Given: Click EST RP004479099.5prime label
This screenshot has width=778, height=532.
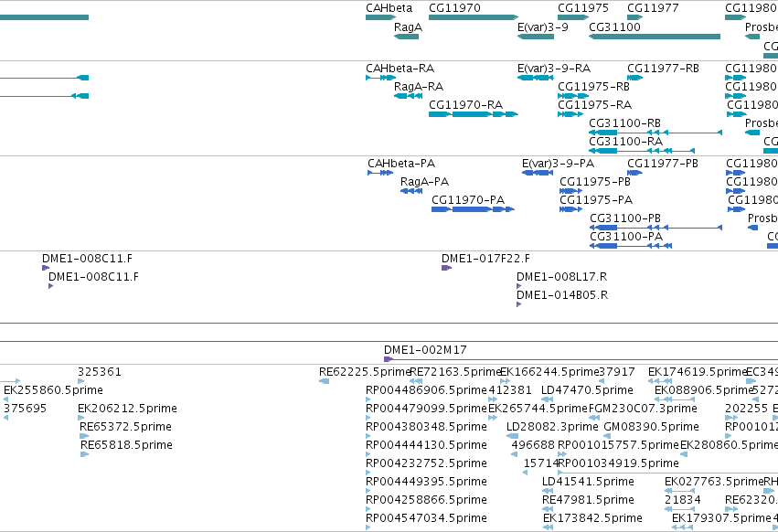Looking at the screenshot, I should coord(426,409).
